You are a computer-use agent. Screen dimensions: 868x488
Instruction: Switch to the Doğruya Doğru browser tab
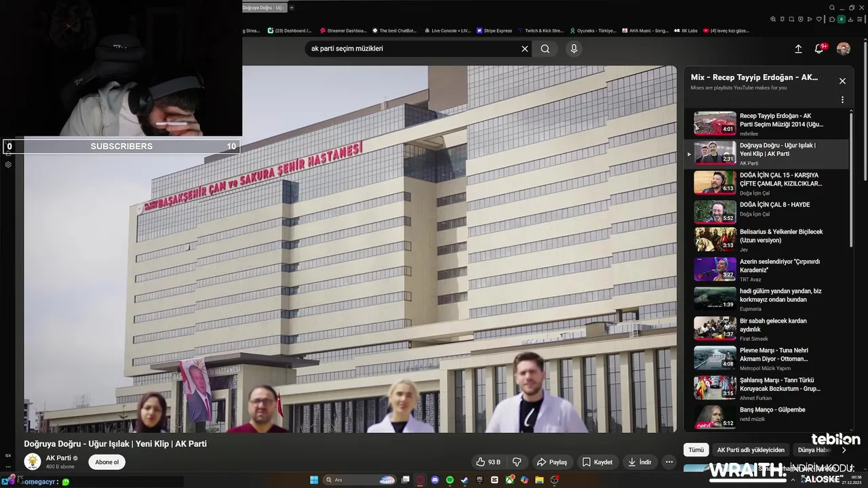click(263, 7)
